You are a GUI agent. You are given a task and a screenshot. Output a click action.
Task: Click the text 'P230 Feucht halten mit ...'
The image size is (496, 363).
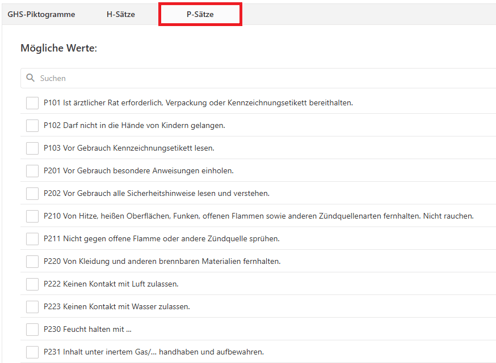(x=88, y=329)
